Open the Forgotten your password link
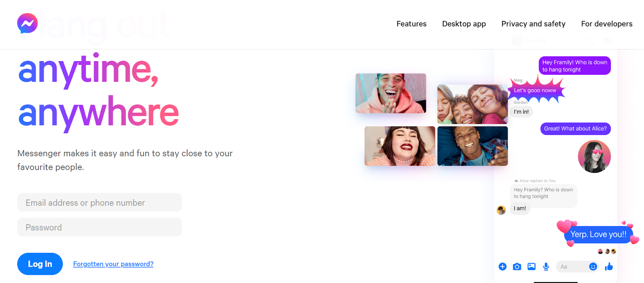644x283 pixels. pos(113,264)
